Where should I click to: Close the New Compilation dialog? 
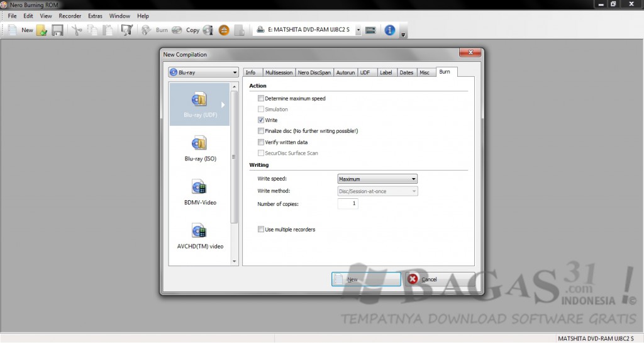point(470,52)
